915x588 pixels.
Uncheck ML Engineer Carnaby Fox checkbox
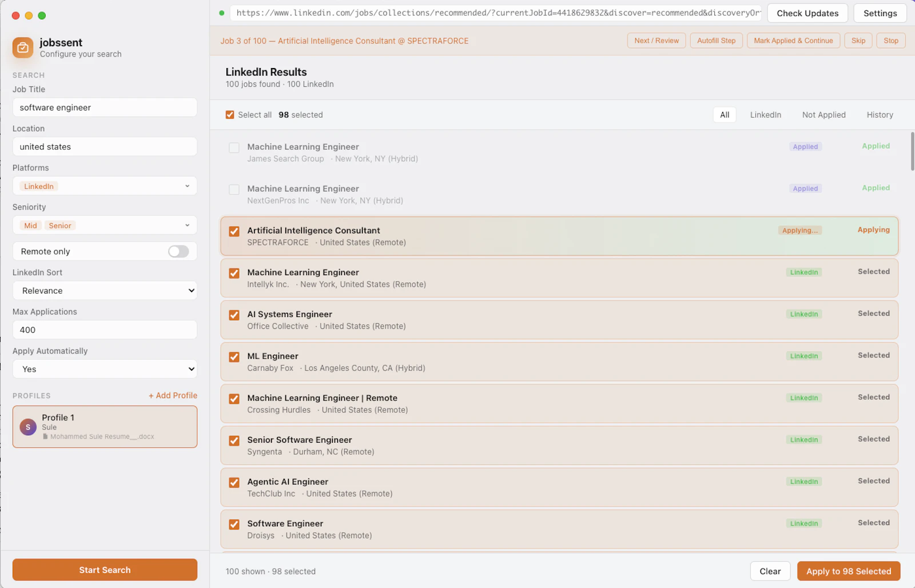(234, 357)
